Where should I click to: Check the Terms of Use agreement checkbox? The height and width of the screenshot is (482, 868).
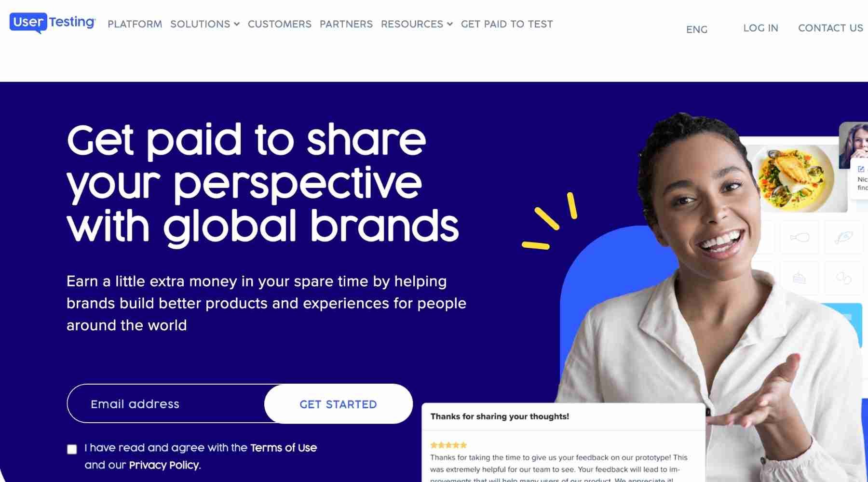(x=72, y=449)
